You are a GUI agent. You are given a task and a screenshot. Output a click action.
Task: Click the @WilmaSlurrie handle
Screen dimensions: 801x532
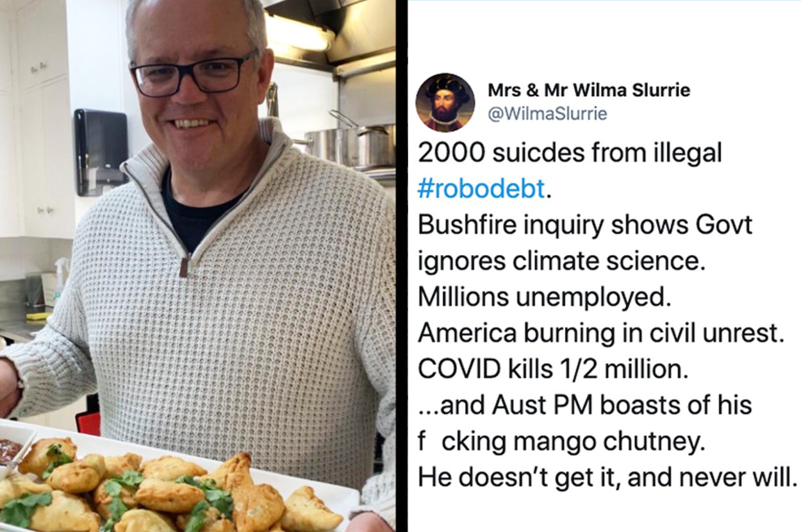[x=547, y=114]
